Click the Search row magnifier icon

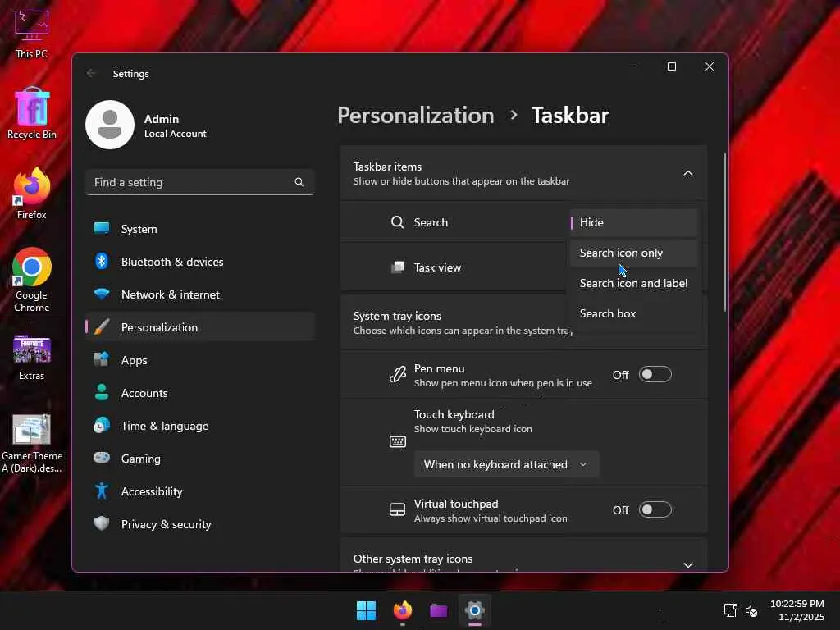coord(397,222)
